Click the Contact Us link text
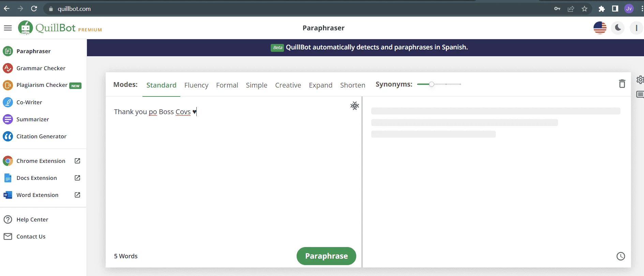This screenshot has width=644, height=276. pos(31,236)
